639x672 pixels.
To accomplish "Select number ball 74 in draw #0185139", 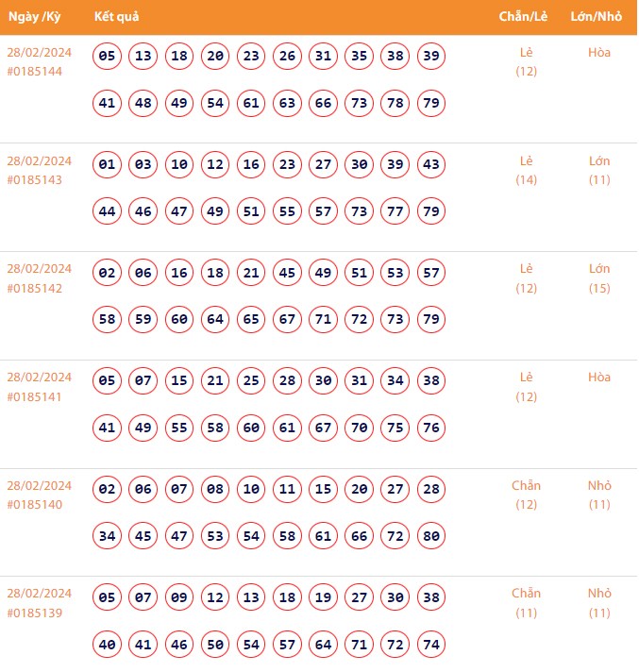I will coord(431,645).
